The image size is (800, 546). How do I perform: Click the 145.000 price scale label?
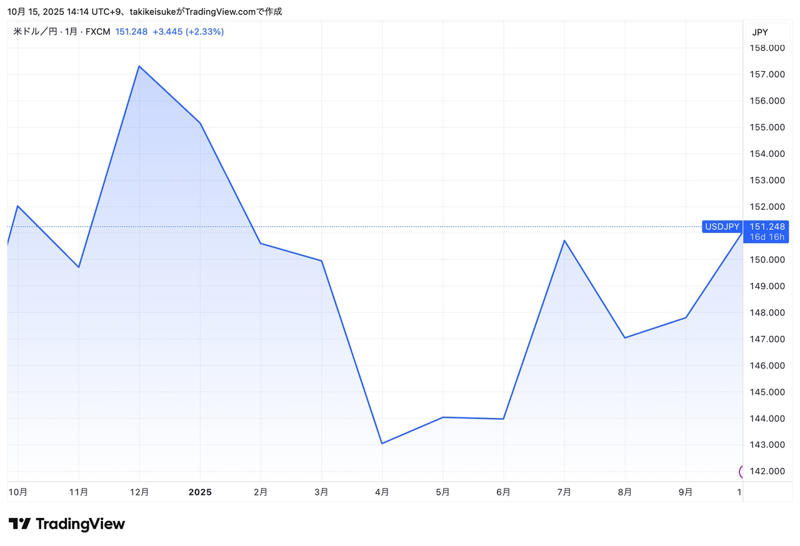coord(767,392)
